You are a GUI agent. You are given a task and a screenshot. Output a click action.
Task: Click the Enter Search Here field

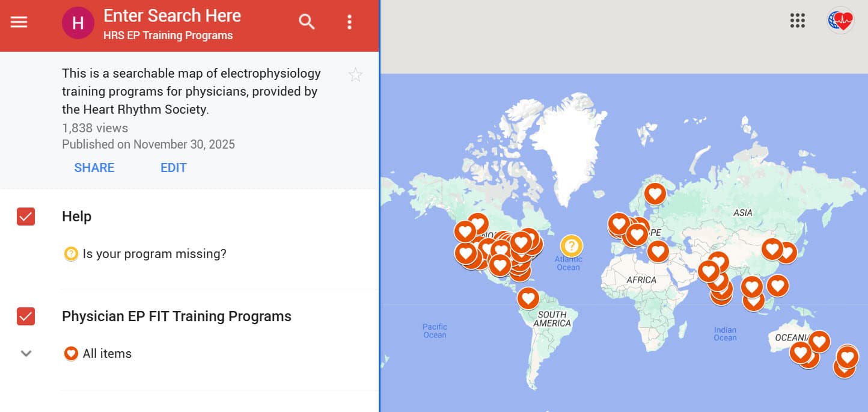172,16
